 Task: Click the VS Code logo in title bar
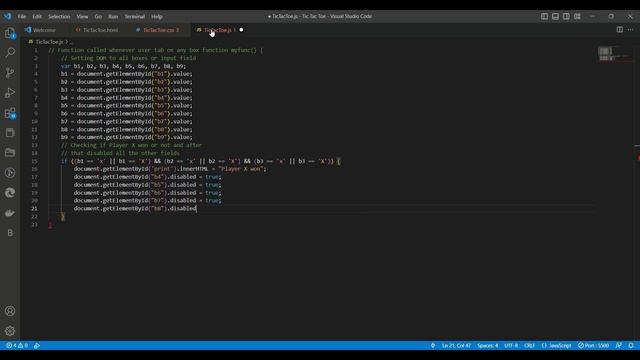point(8,16)
